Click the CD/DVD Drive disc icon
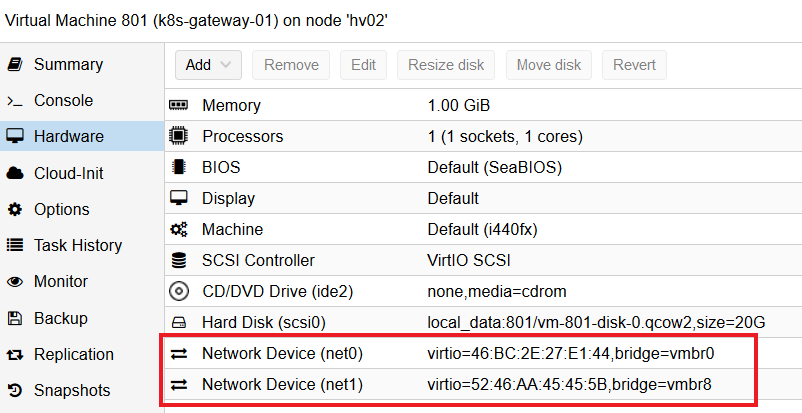The height and width of the screenshot is (413, 802). click(x=179, y=291)
